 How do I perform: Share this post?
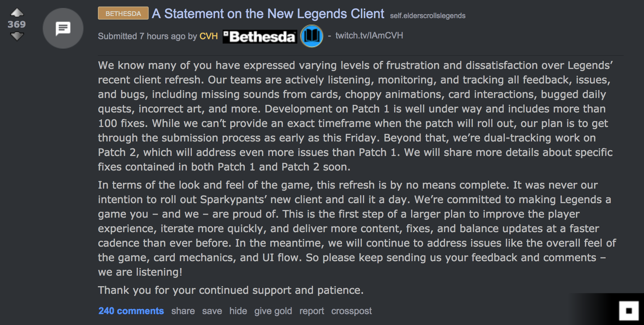[183, 311]
